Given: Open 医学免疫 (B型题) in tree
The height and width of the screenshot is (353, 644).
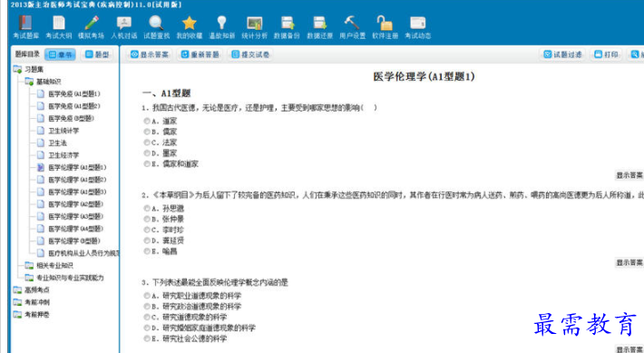Looking at the screenshot, I should [65, 118].
